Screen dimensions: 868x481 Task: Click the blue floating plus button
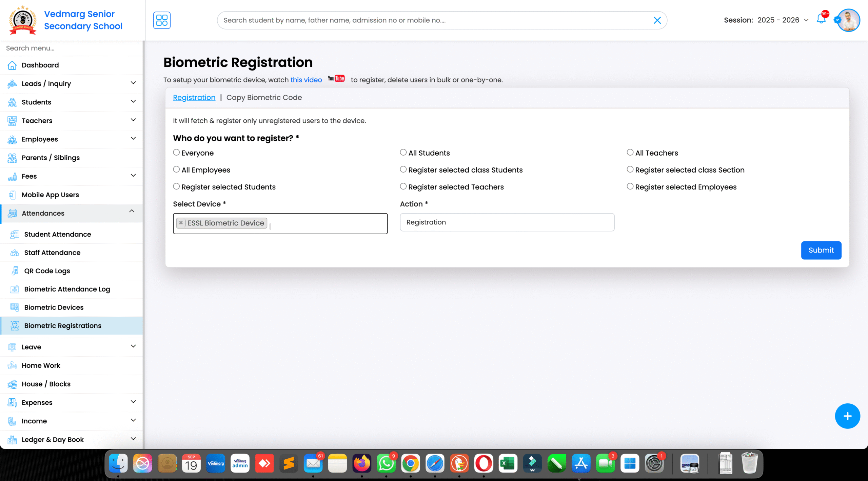(847, 416)
